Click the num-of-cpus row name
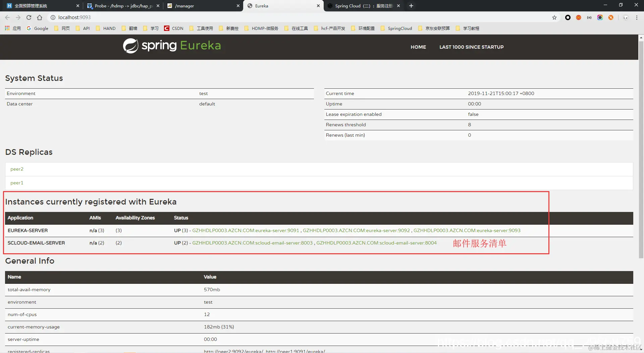644x353 pixels. pos(22,314)
